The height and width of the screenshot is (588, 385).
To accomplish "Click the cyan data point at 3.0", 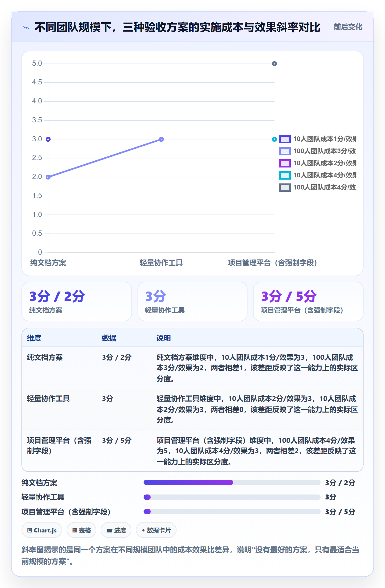I will (x=274, y=139).
